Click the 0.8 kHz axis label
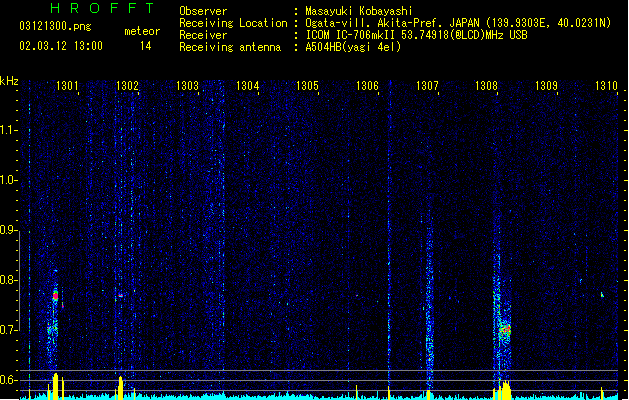The image size is (629, 400). pos(8,280)
